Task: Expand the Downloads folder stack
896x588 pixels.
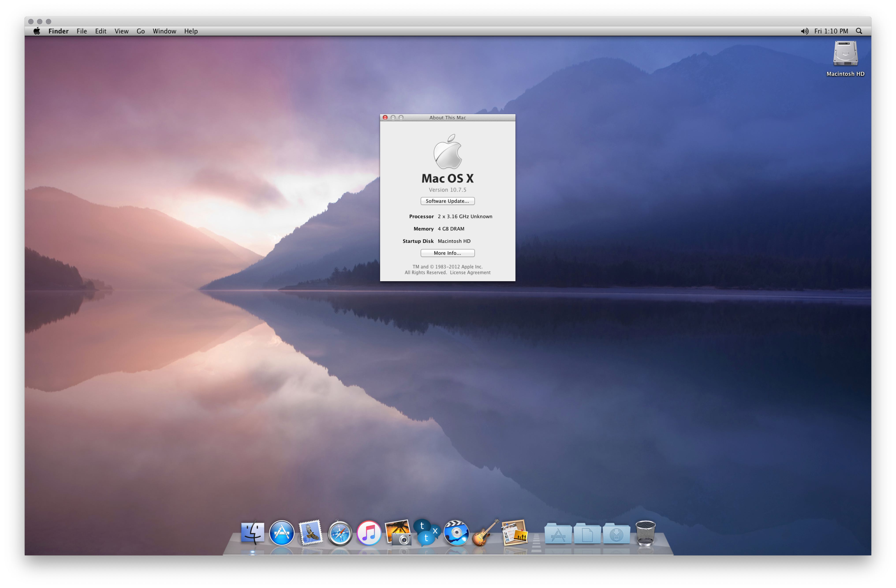Action: pos(616,534)
